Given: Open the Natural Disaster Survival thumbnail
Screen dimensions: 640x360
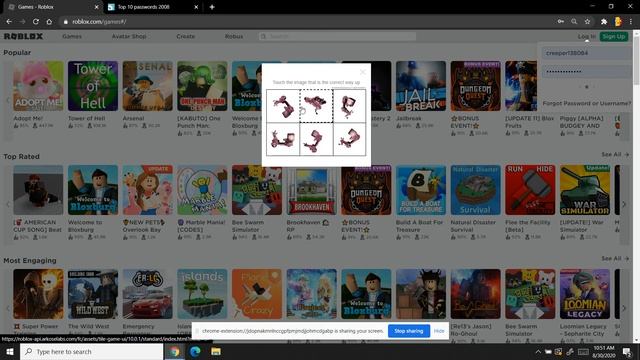Looking at the screenshot, I should (476, 190).
